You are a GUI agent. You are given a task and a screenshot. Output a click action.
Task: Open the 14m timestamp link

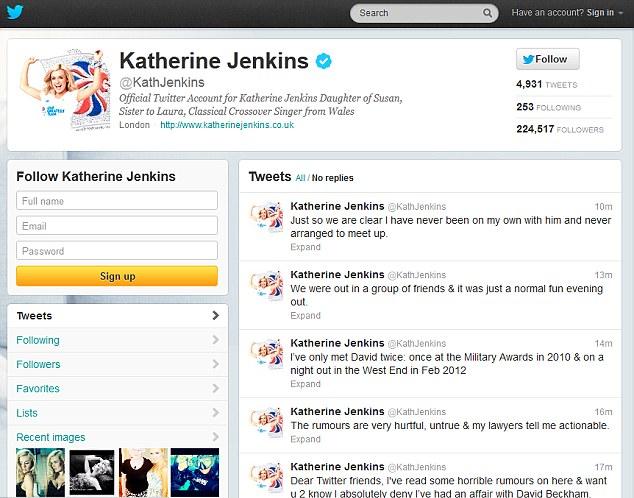click(x=603, y=343)
